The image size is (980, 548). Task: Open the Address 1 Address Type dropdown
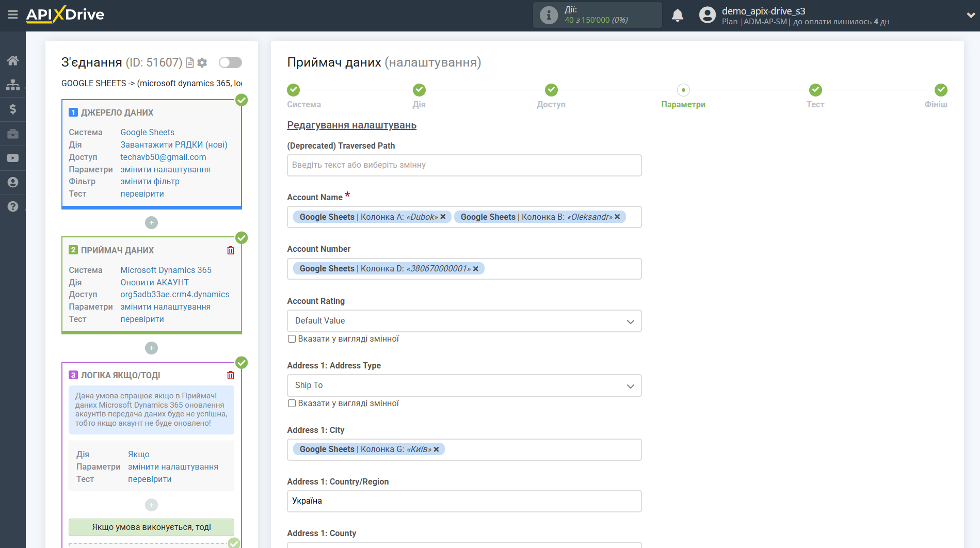click(x=464, y=385)
